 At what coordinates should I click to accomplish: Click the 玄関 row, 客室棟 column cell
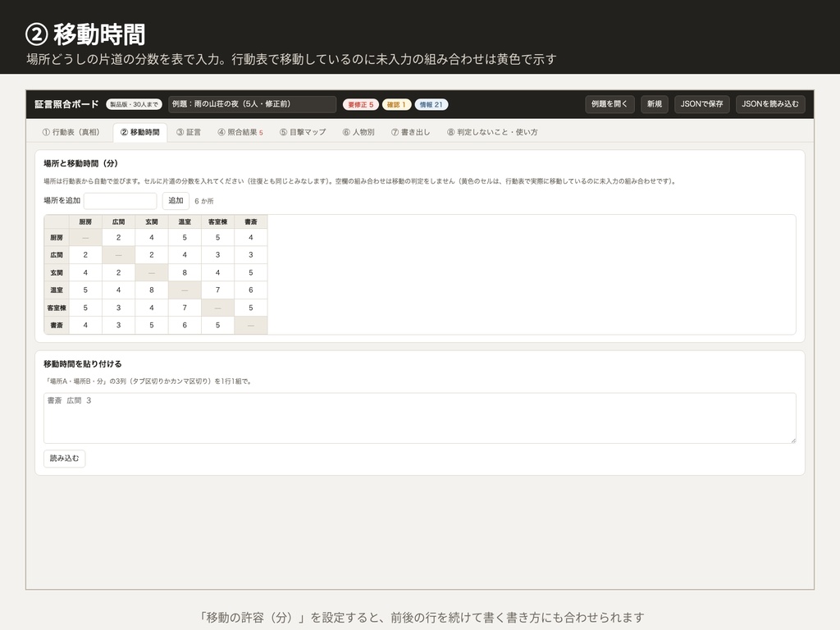click(217, 272)
